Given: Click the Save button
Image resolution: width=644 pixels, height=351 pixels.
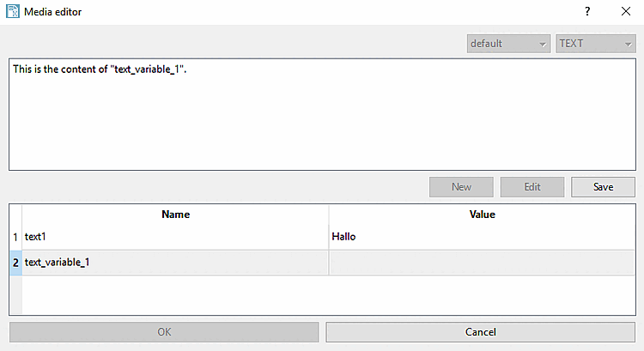Looking at the screenshot, I should tap(603, 187).
